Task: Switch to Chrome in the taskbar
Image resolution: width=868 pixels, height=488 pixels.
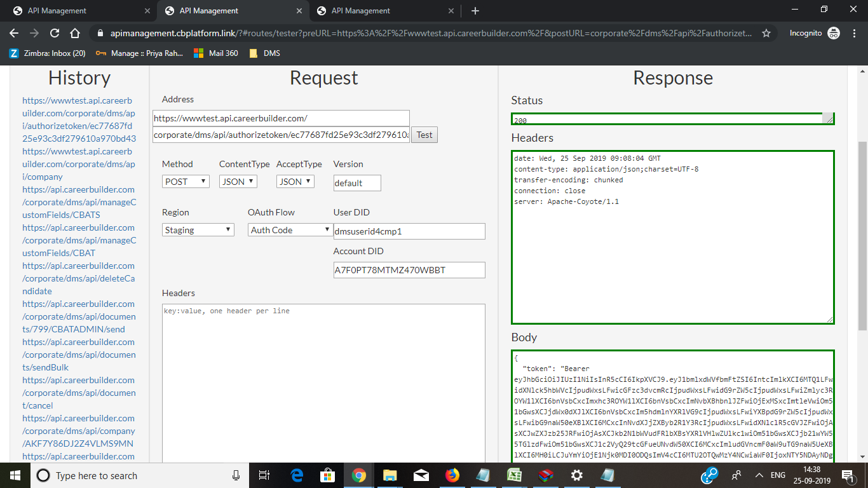Action: click(x=359, y=475)
